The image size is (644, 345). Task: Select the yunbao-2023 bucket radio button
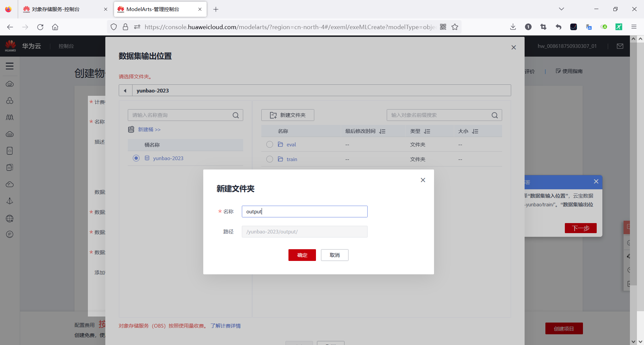coord(136,158)
